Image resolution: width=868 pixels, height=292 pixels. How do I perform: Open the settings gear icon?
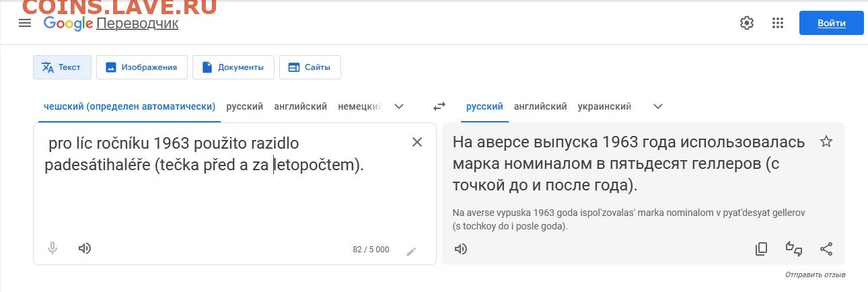point(746,23)
